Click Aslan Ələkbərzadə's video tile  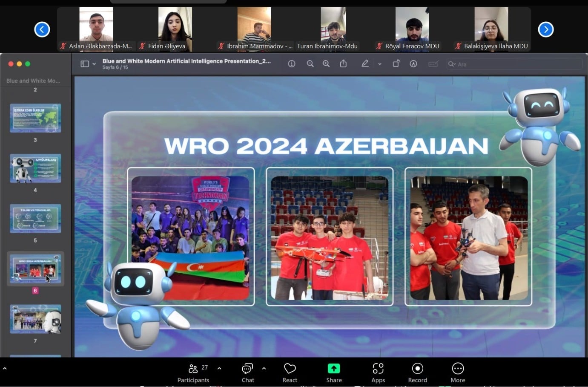pyautogui.click(x=96, y=29)
